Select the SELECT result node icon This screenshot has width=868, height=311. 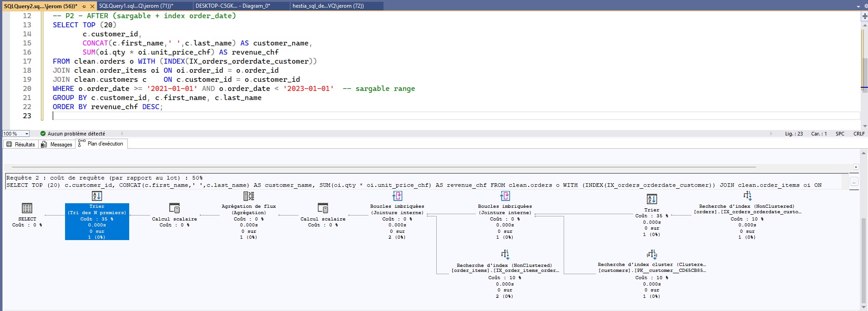[x=27, y=208]
